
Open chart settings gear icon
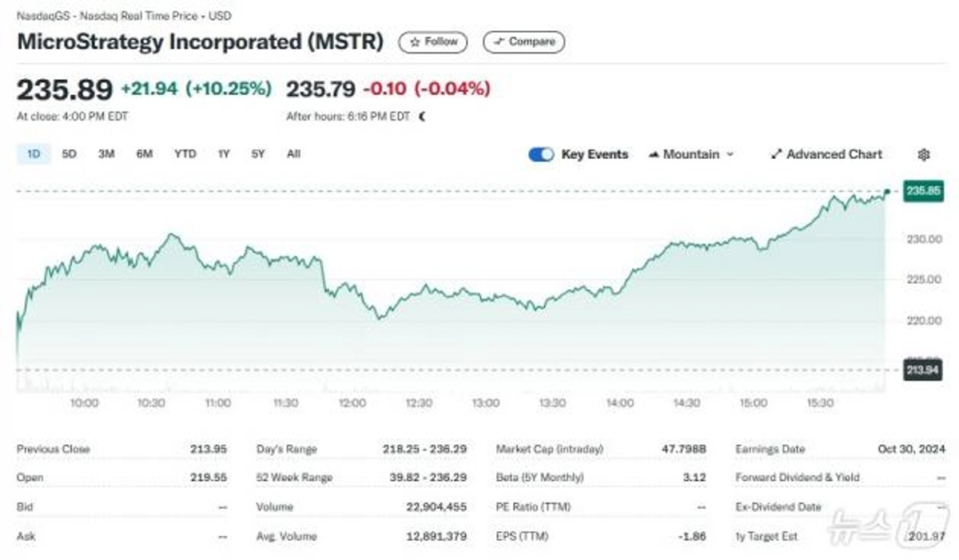pyautogui.click(x=924, y=154)
